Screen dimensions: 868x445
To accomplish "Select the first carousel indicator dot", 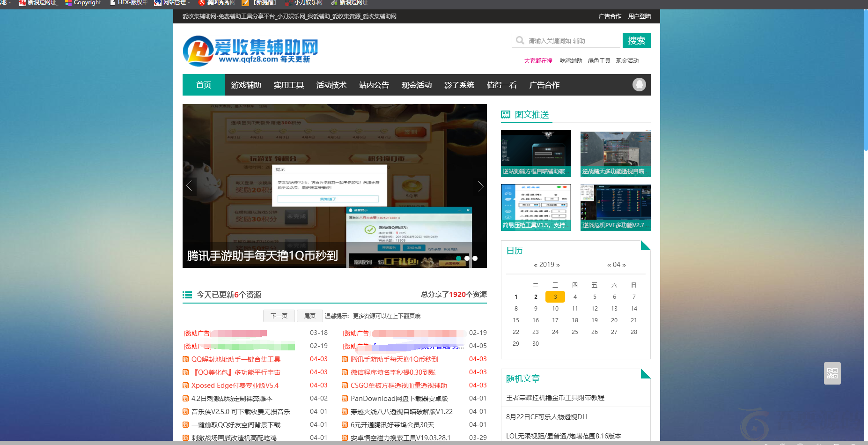I will coord(458,258).
